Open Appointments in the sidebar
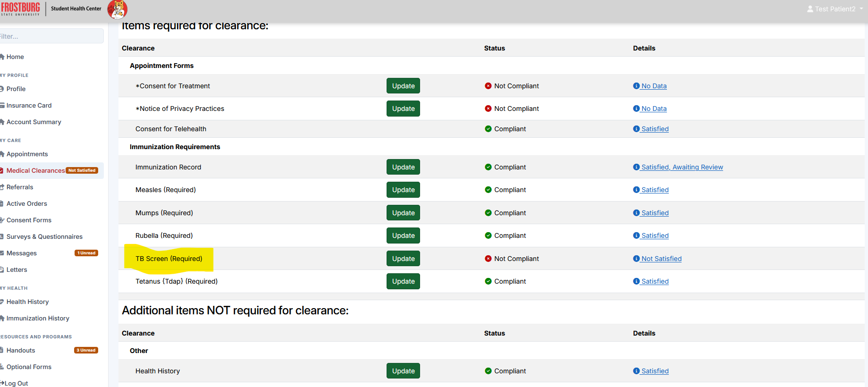This screenshot has height=387, width=868. [27, 154]
